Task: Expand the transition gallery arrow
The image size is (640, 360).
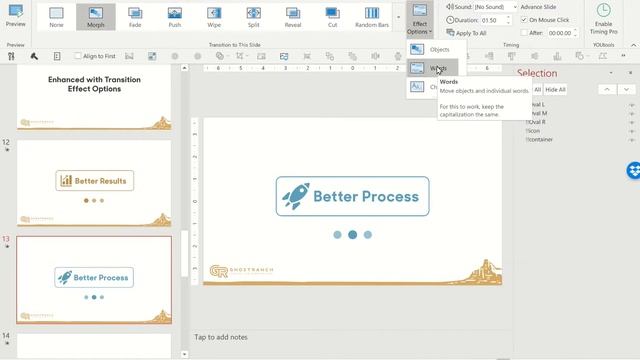Action: click(398, 17)
